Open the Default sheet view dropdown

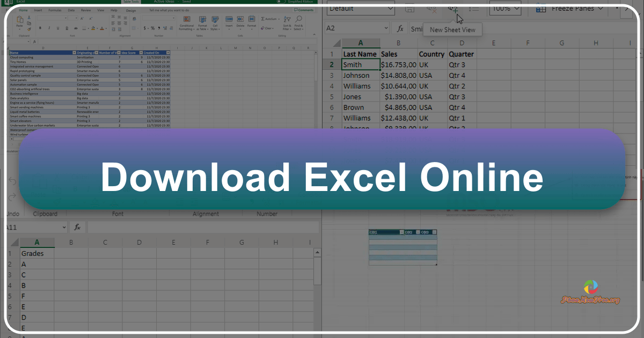[360, 9]
